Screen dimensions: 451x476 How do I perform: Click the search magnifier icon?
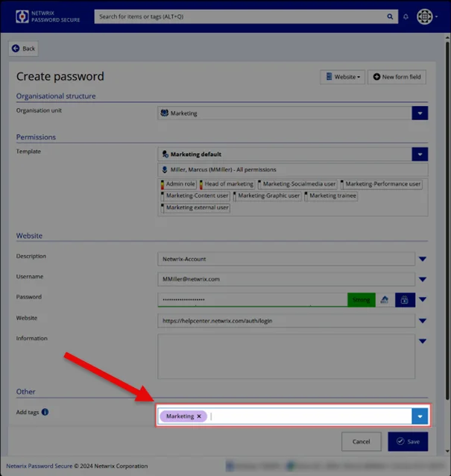click(390, 16)
